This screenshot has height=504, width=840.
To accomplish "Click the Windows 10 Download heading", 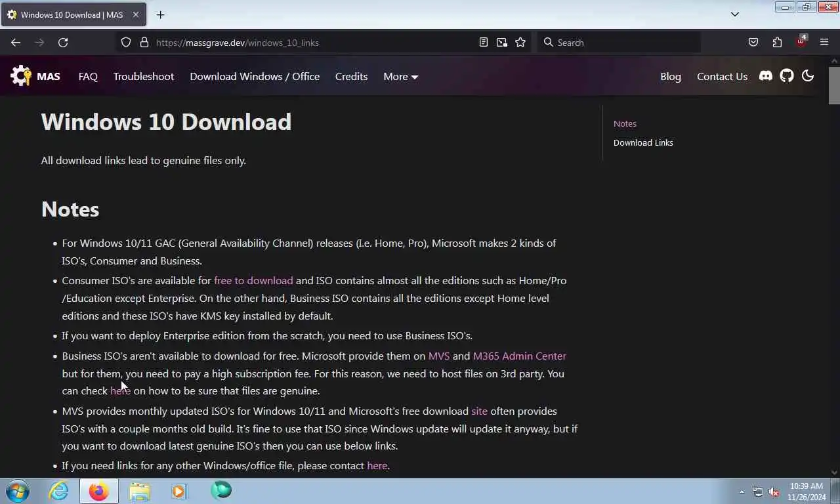I will [166, 121].
